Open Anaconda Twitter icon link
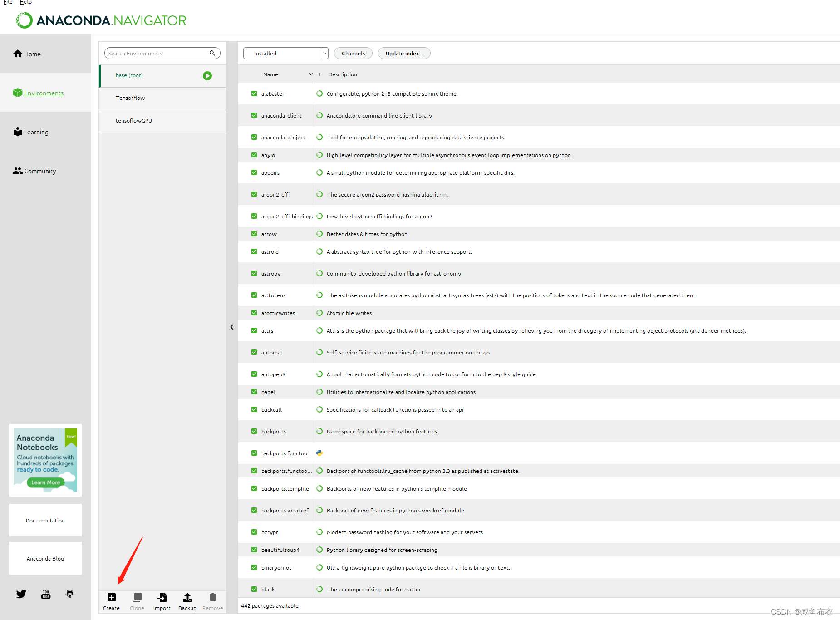This screenshot has width=840, height=620. point(21,594)
